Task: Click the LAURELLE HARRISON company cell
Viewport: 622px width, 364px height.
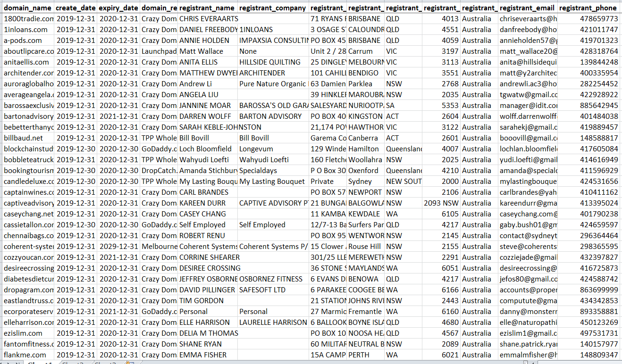Action: click(x=273, y=323)
